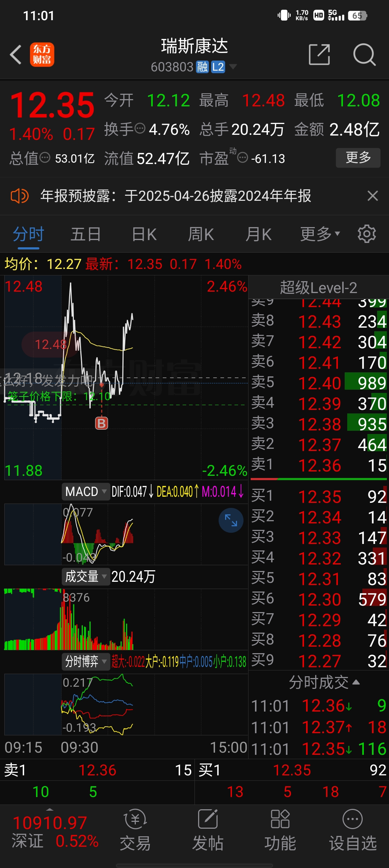Tap the bottom 卖1 12.36 quote bar
The width and height of the screenshot is (389, 868).
pos(97,770)
